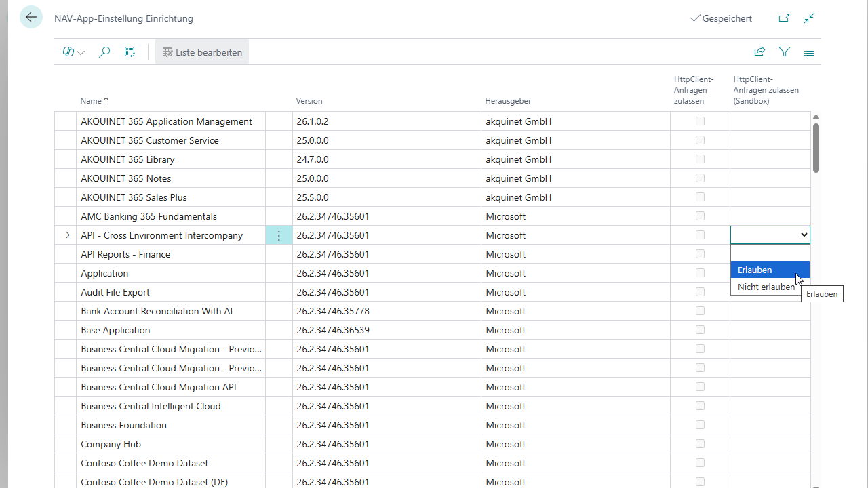Select Erlauben in the dropdown list

(770, 270)
